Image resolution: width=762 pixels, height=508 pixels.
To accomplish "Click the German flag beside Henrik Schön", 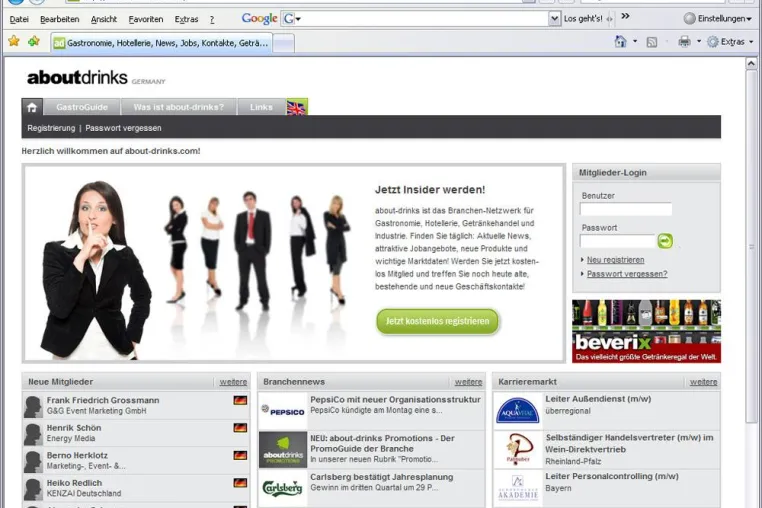I will (240, 428).
